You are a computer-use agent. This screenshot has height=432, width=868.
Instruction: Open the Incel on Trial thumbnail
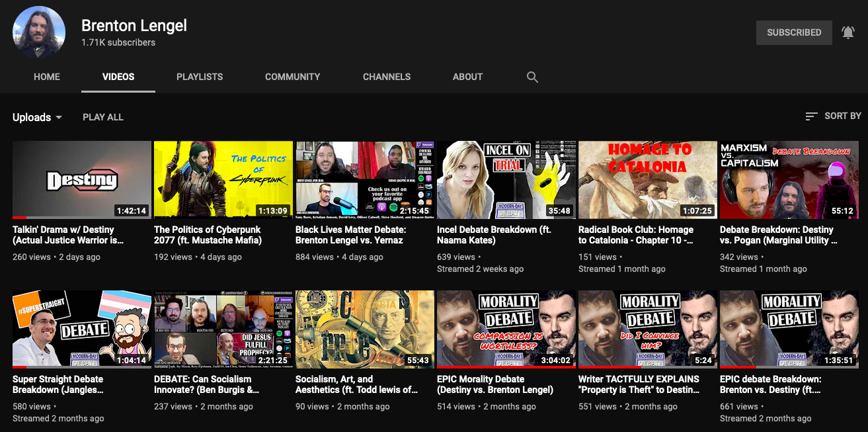coord(506,180)
